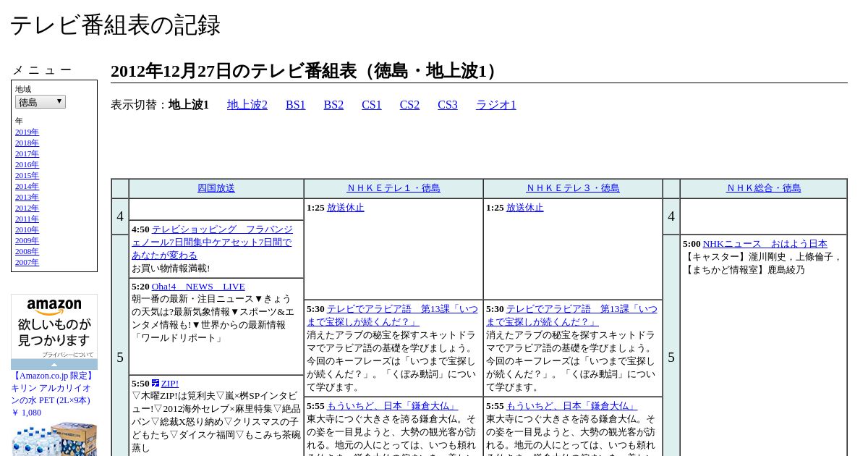This screenshot has height=456, width=868.
Task: Open the 2011年 archive link
Action: tap(27, 219)
